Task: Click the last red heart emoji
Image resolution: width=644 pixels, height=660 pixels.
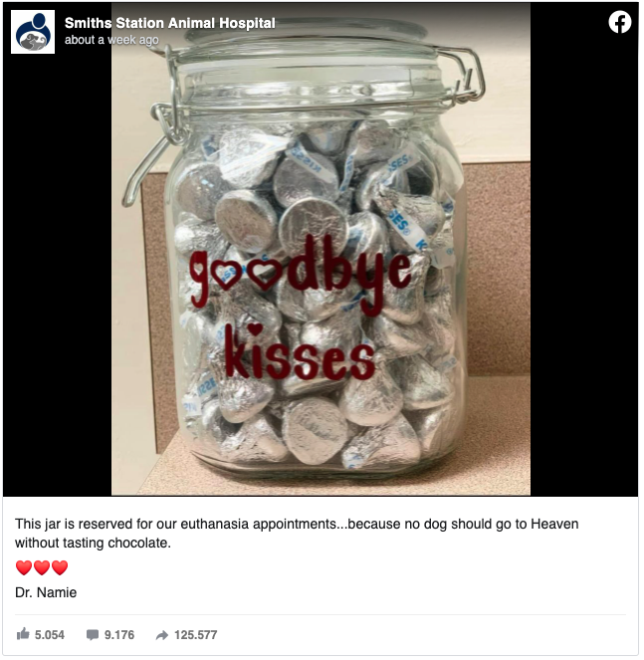Action: click(x=60, y=567)
